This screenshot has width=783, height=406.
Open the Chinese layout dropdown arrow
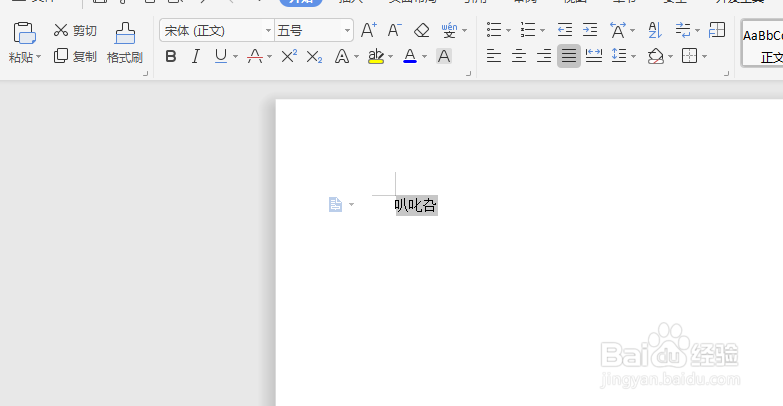tap(633, 30)
